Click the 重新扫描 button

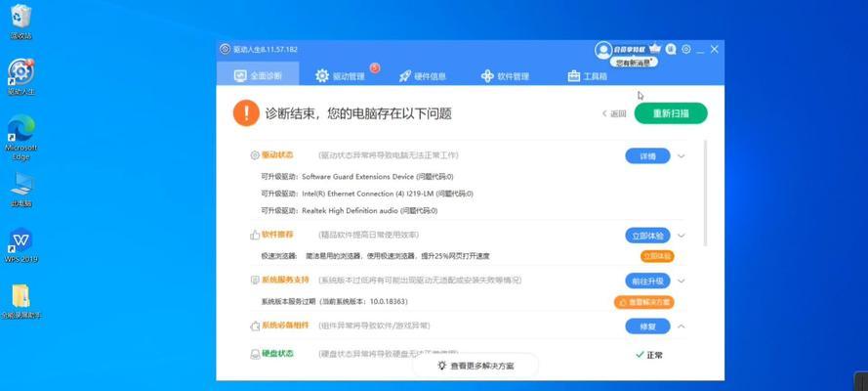click(671, 113)
